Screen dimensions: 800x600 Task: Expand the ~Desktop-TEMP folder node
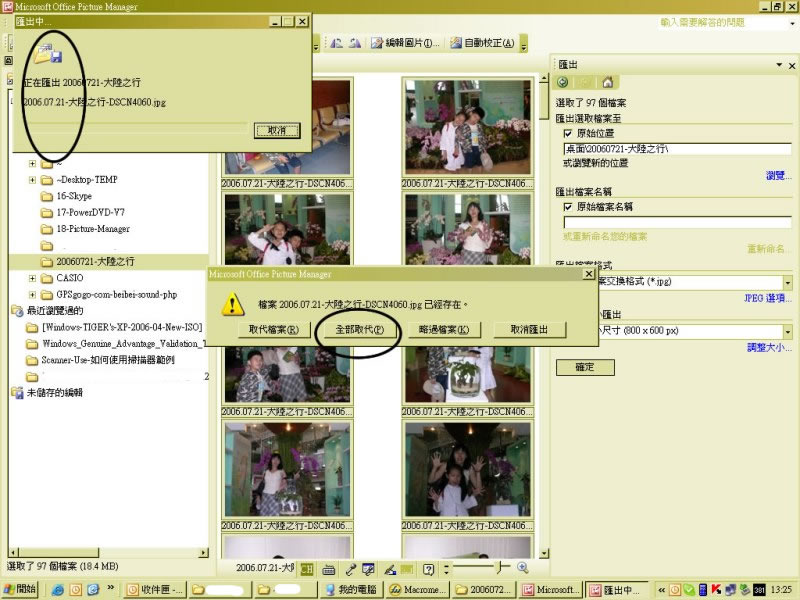pos(32,180)
